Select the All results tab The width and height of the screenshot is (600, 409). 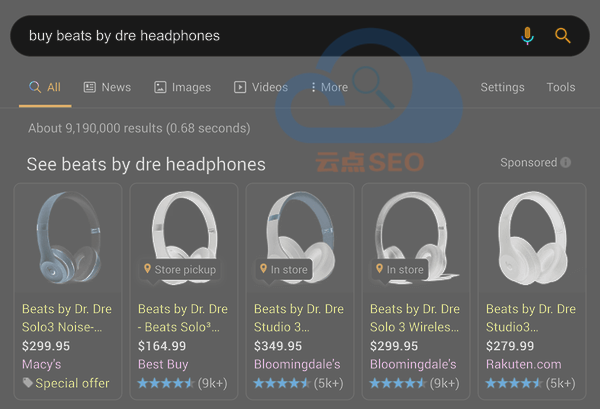click(45, 87)
